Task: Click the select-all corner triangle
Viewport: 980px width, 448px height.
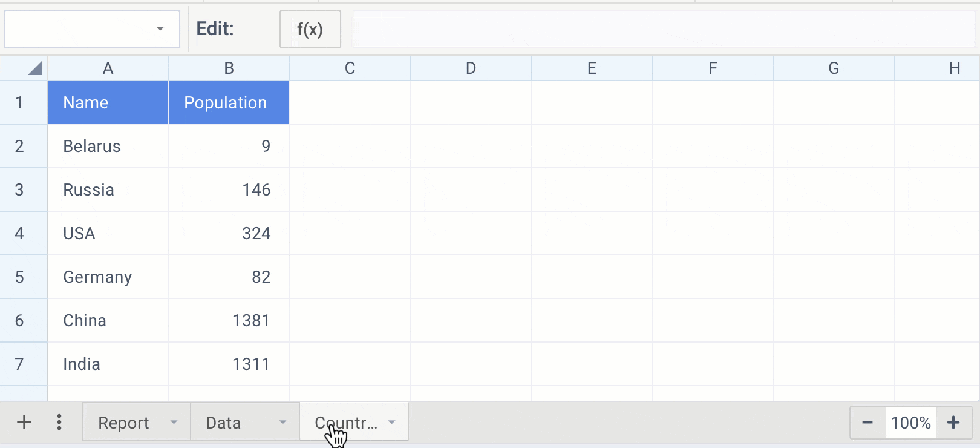Action: (35, 68)
